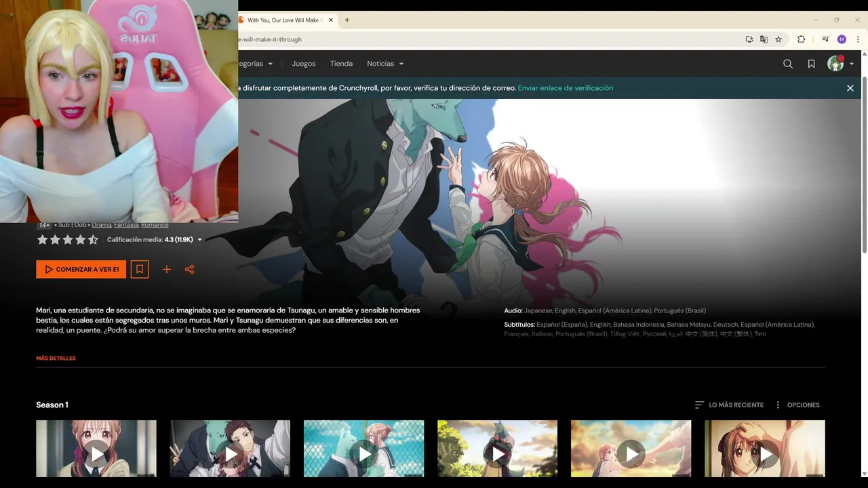Open the watchlist bookmark icon in header
868x488 pixels.
811,64
